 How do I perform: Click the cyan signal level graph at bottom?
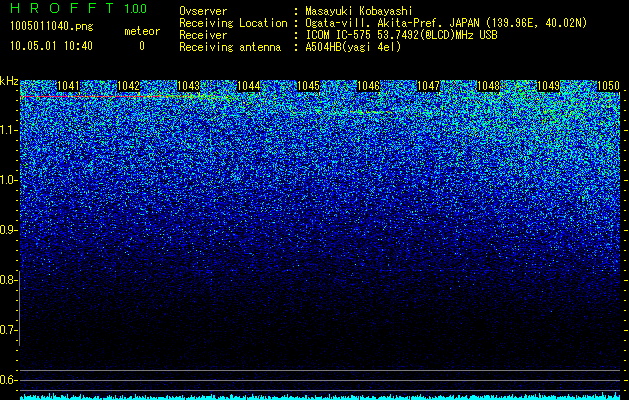pos(321,396)
